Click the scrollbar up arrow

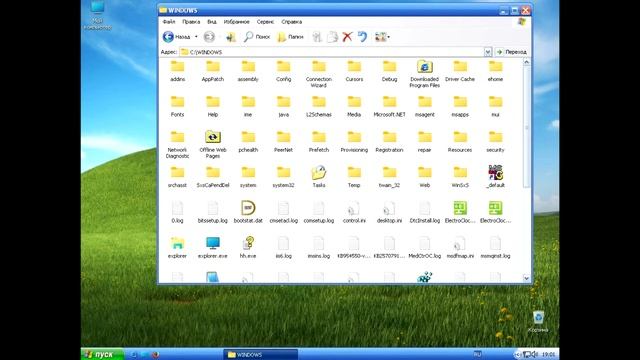(x=527, y=62)
